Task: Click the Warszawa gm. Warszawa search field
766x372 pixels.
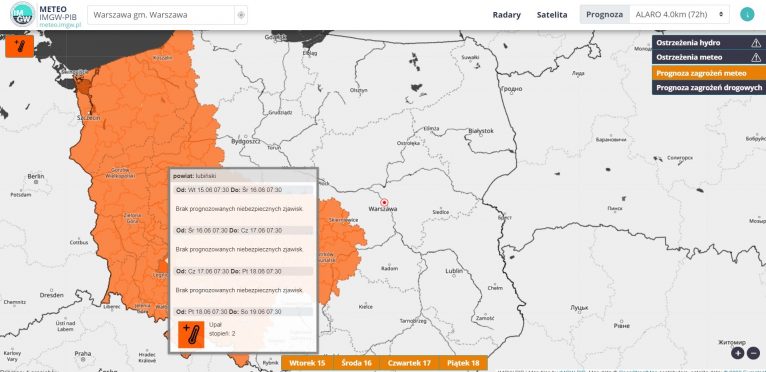Action: click(x=161, y=15)
